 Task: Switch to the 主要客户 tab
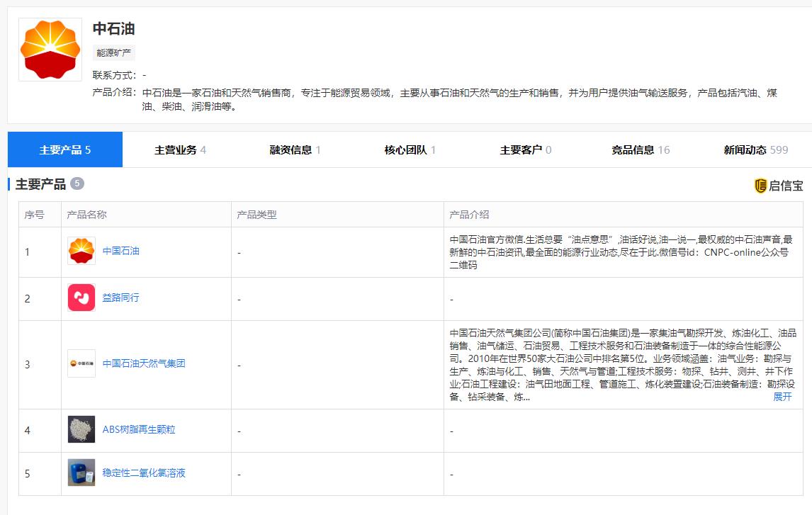click(526, 149)
